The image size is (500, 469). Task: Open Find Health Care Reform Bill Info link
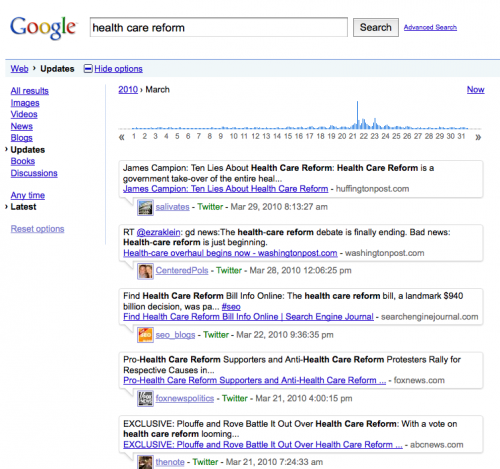tap(248, 317)
